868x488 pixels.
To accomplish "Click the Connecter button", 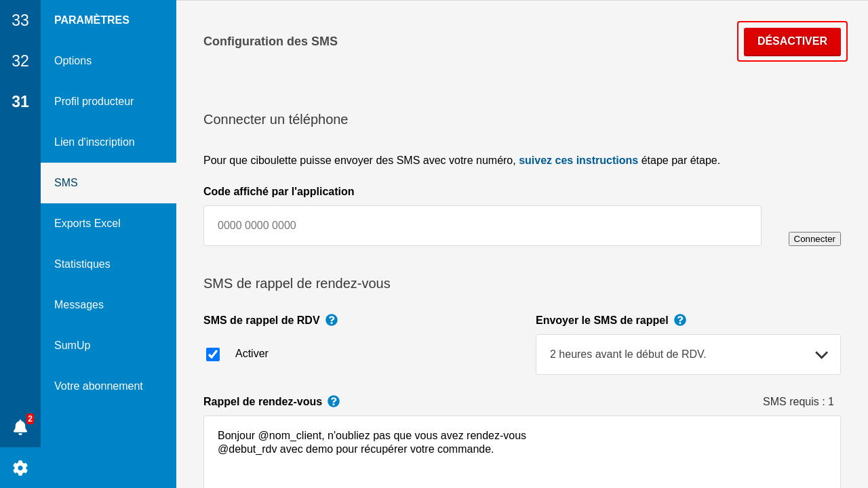I will [x=814, y=239].
